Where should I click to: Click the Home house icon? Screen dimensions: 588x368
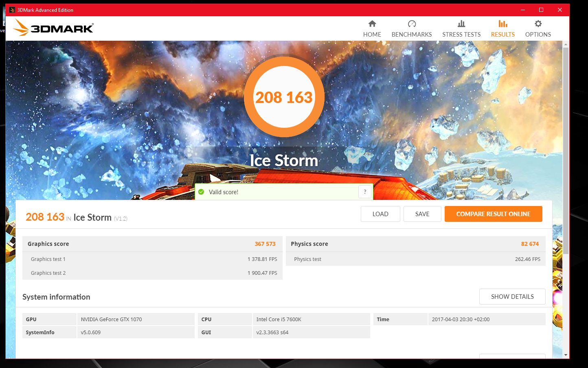tap(372, 24)
